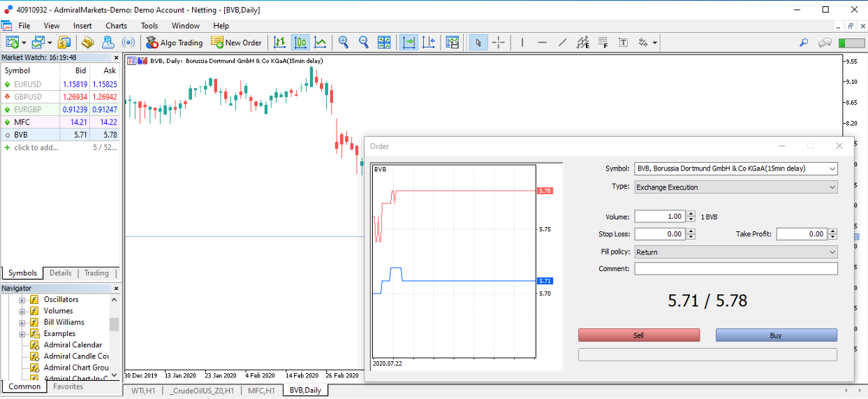Open Market Watch window toggle icon
Viewport: 868px width, 399px height.
coord(64,43)
